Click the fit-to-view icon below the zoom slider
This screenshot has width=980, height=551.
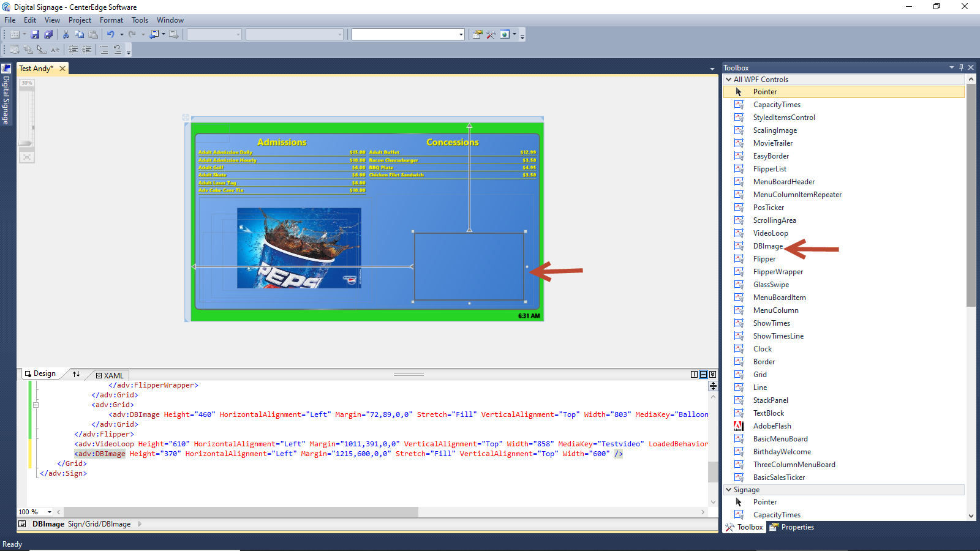click(26, 157)
